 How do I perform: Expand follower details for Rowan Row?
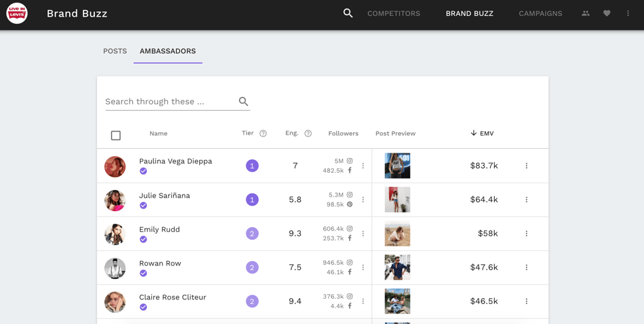point(363,268)
